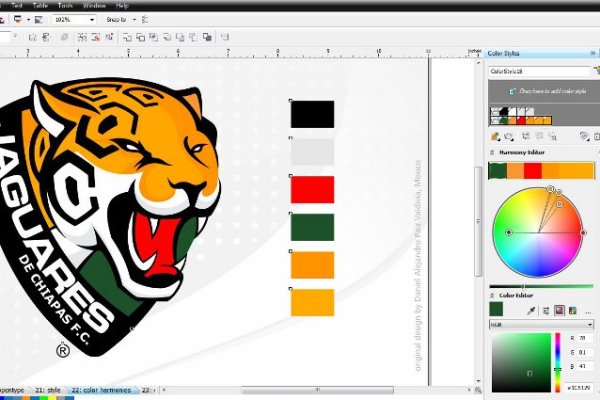Click scroll down arrow of canvas scrollbar
Image resolution: width=600 pixels, height=400 pixels.
(478, 381)
